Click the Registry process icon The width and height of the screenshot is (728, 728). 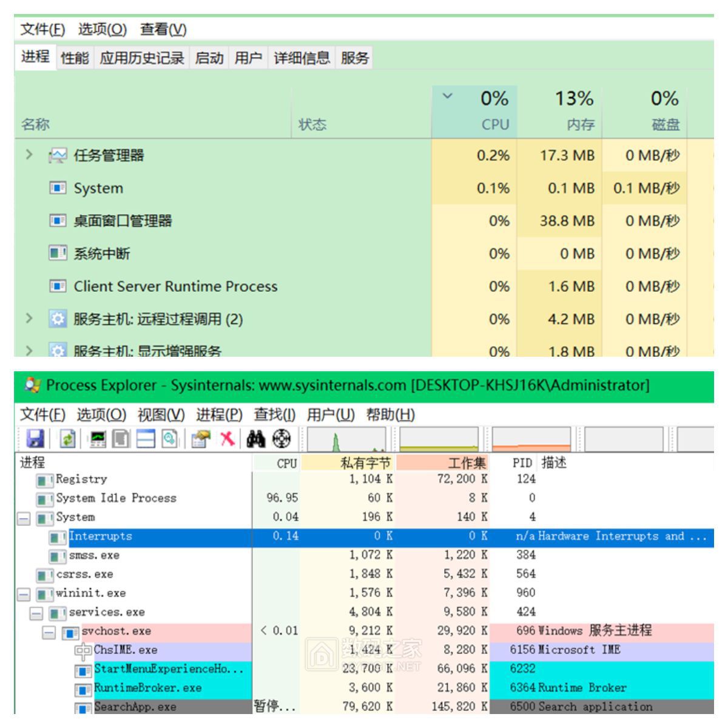[x=45, y=481]
